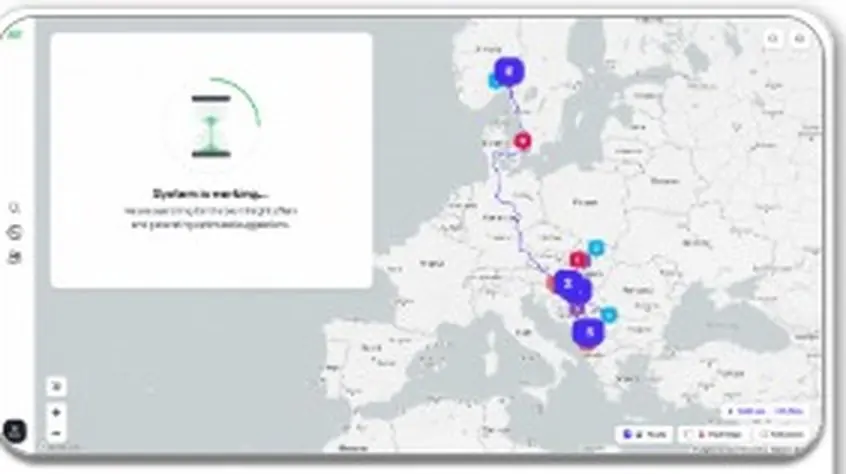846x474 pixels.
Task: Select the large blue marker numbered 5
Action: click(x=589, y=332)
